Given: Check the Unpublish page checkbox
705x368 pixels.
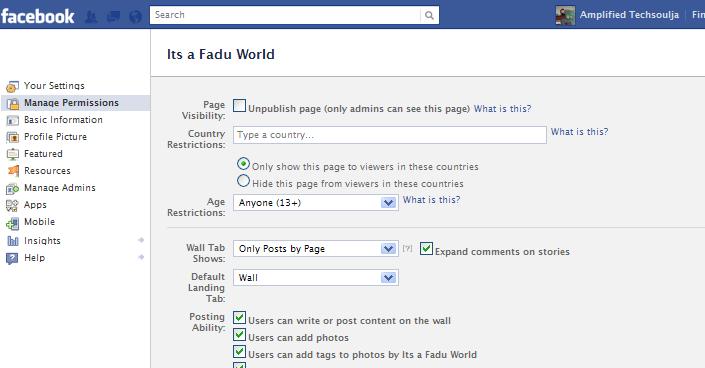Looking at the screenshot, I should [x=240, y=106].
